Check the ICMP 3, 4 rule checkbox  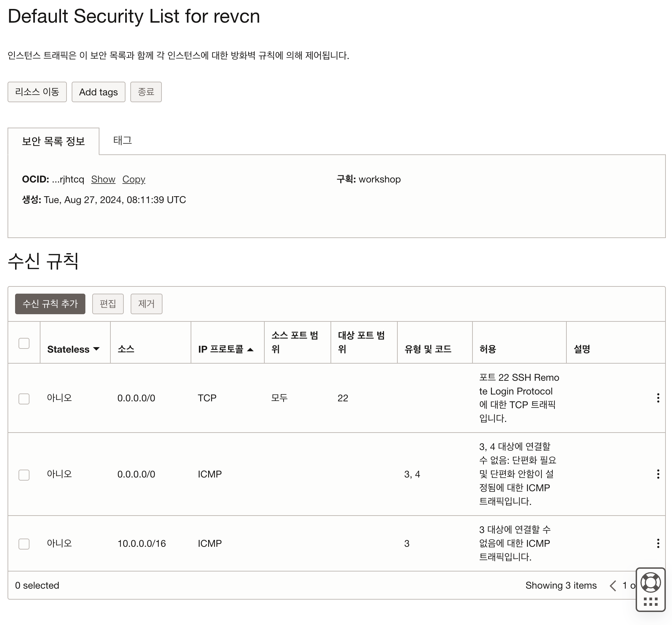pos(24,475)
